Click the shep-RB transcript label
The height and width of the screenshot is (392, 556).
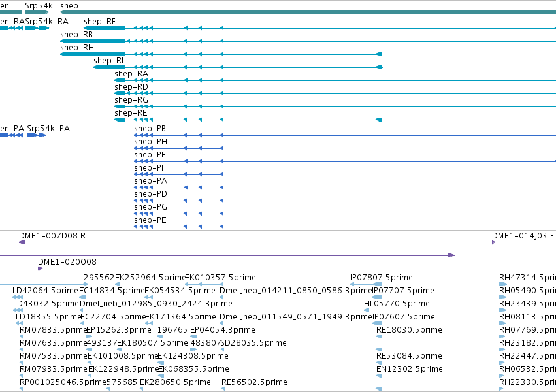click(x=76, y=35)
